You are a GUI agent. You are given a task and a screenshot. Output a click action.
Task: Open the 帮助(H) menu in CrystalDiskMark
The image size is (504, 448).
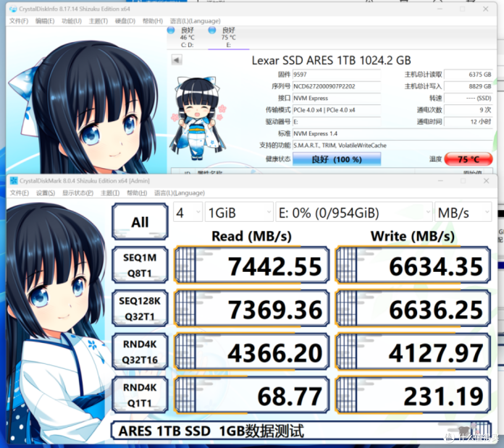coord(137,193)
